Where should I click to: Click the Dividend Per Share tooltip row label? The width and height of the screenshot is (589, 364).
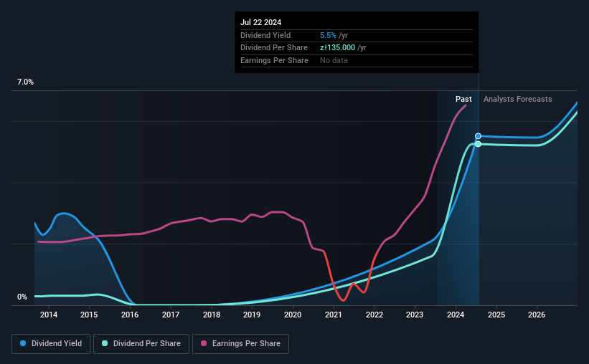pyautogui.click(x=274, y=48)
